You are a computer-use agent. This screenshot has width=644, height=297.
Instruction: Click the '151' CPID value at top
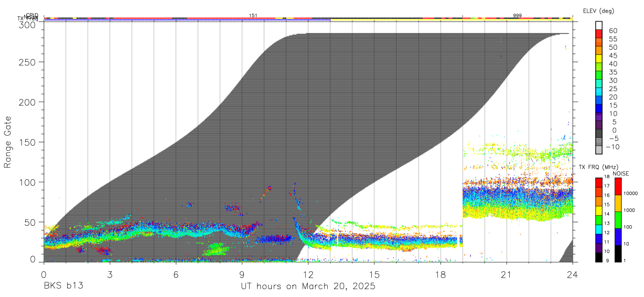coord(253,16)
